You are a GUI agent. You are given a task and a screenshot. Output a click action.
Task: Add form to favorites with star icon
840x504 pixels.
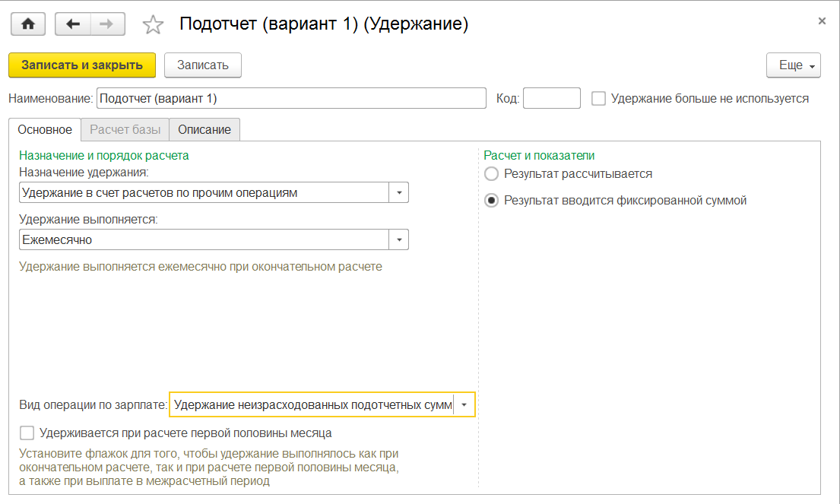[x=154, y=25]
